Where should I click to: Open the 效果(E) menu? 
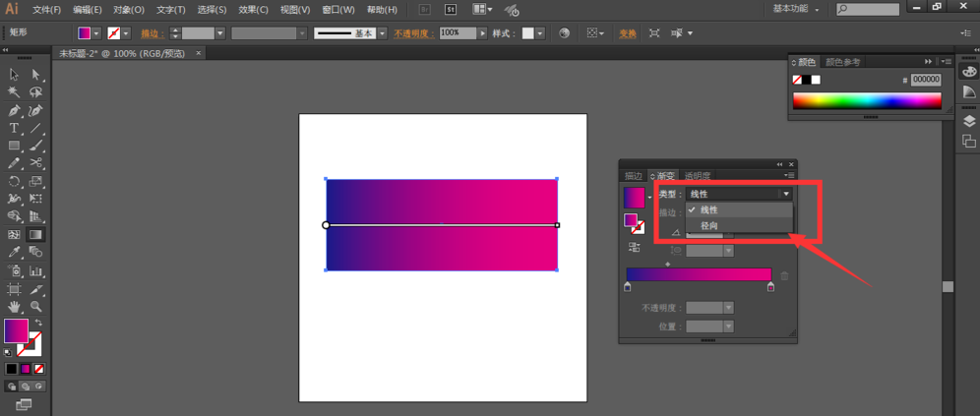pyautogui.click(x=255, y=10)
